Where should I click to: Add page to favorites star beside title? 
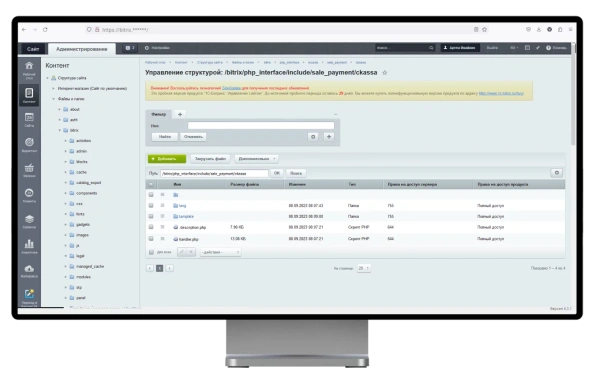pos(385,73)
